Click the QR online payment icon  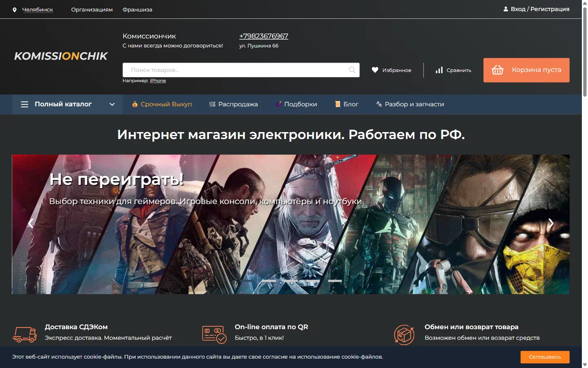214,334
